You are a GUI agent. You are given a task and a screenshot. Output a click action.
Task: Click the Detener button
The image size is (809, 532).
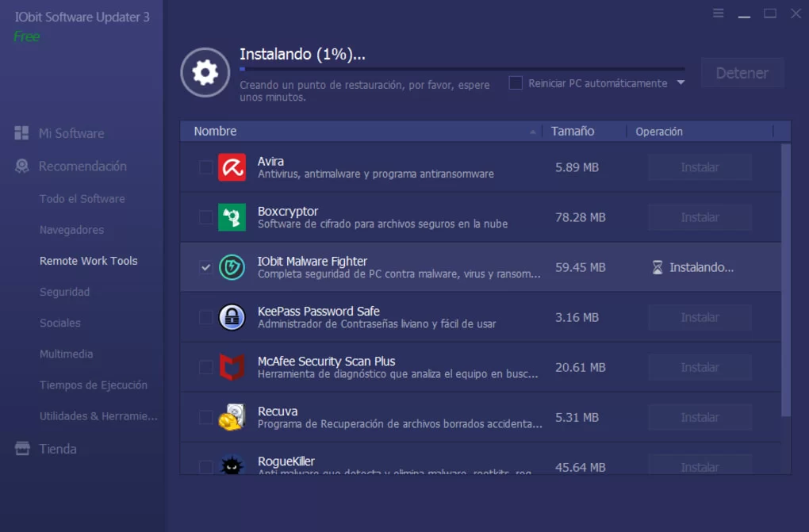[x=742, y=73]
